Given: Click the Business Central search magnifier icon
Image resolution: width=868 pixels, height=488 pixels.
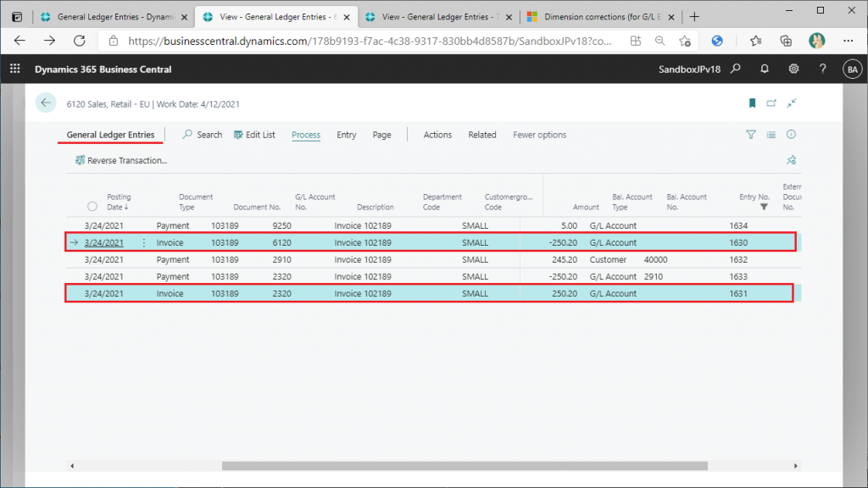Looking at the screenshot, I should tap(736, 69).
